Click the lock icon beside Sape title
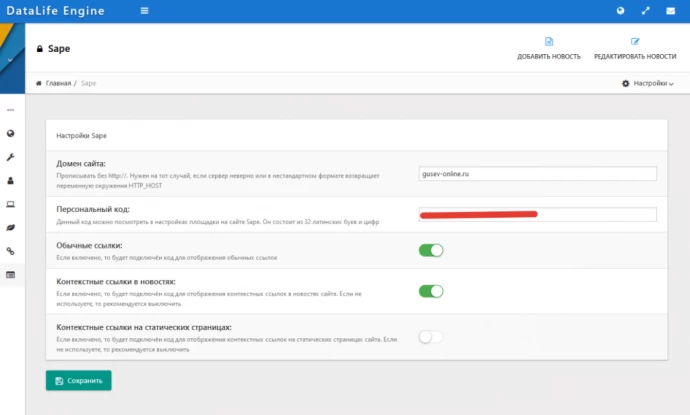 [x=40, y=48]
